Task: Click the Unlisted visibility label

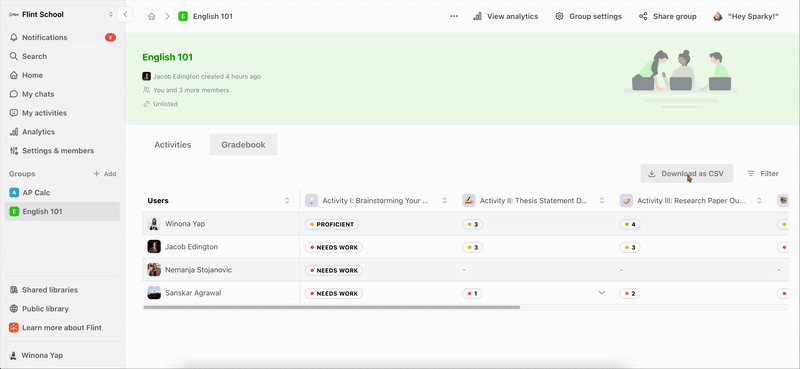Action: click(x=165, y=104)
